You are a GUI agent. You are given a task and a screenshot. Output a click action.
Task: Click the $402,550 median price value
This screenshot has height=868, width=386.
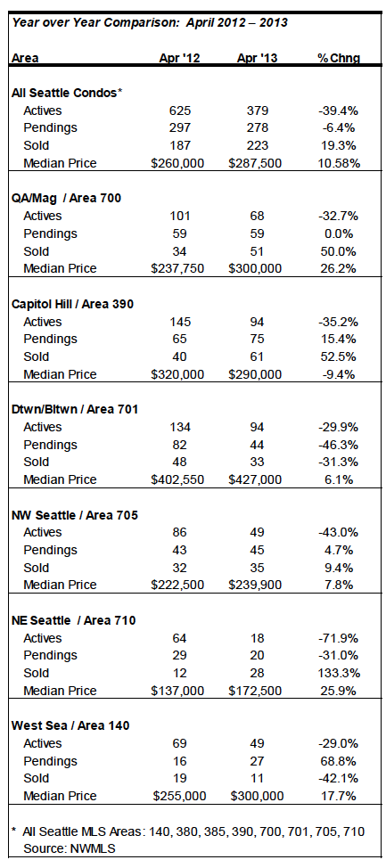(177, 479)
